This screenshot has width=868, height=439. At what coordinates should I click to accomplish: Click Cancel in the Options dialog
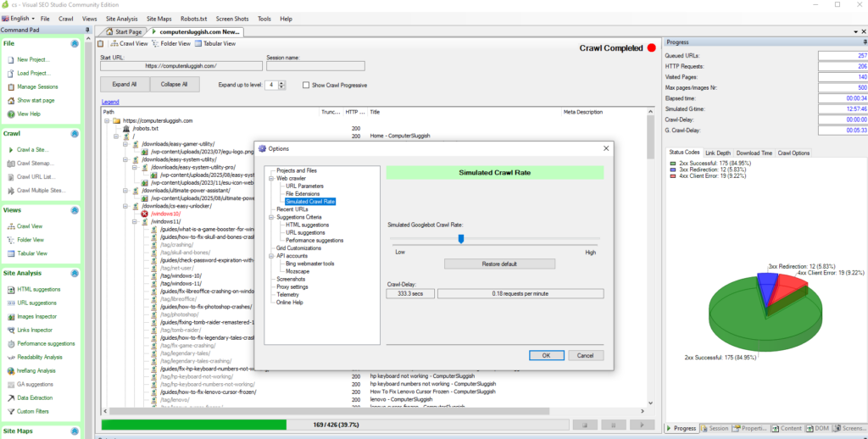[586, 355]
